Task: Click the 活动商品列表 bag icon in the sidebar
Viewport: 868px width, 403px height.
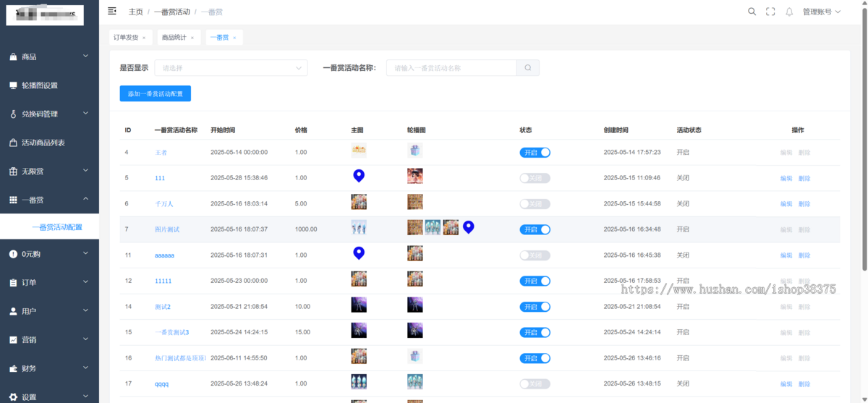Action: pyautogui.click(x=13, y=143)
